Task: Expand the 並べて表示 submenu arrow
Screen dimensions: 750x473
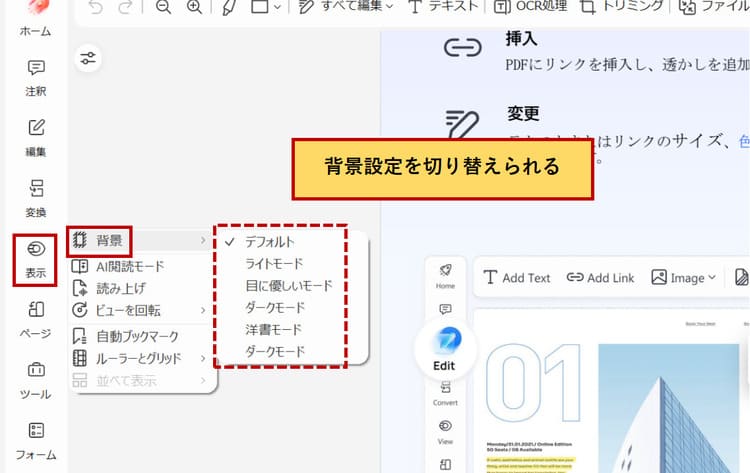Action: 203,381
